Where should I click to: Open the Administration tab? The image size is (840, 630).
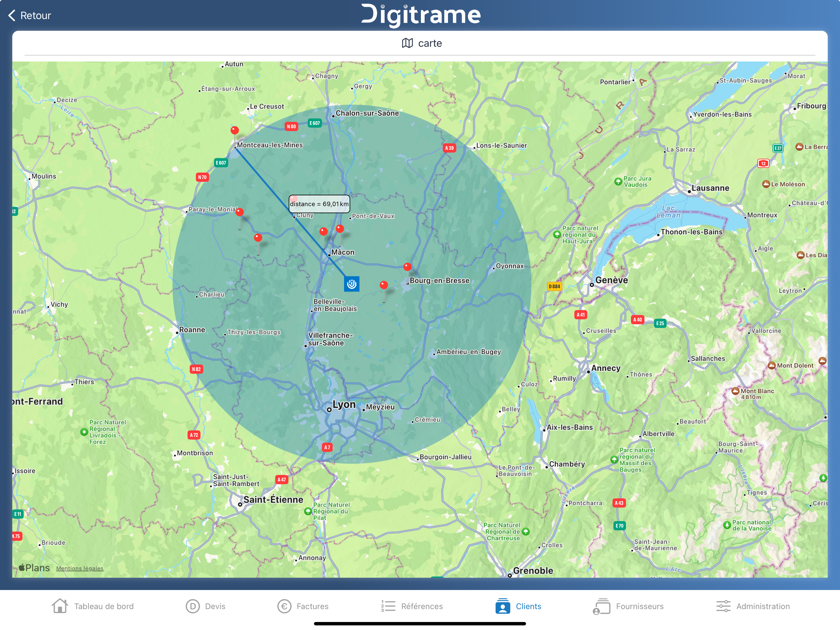753,606
